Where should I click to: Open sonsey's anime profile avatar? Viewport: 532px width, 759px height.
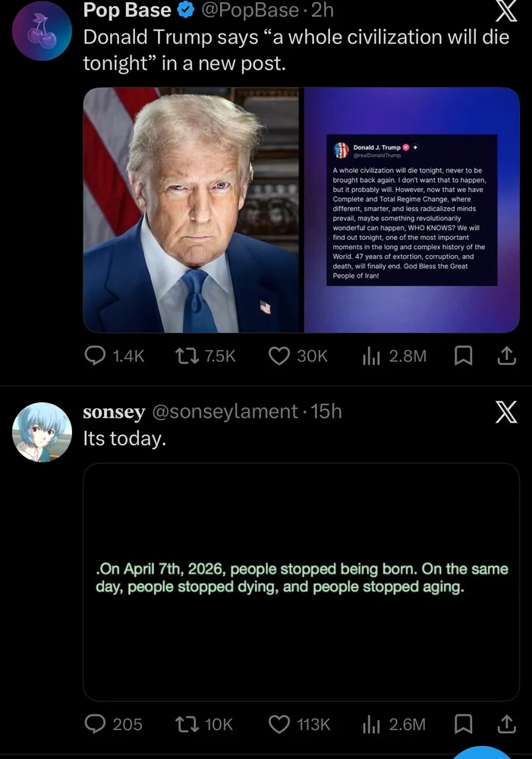tap(42, 433)
